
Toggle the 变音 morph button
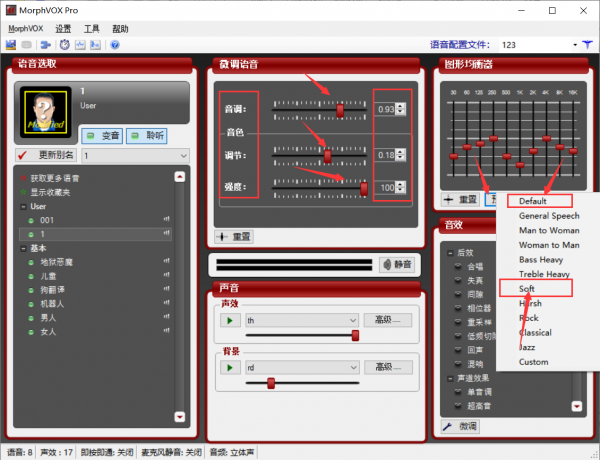(x=102, y=136)
